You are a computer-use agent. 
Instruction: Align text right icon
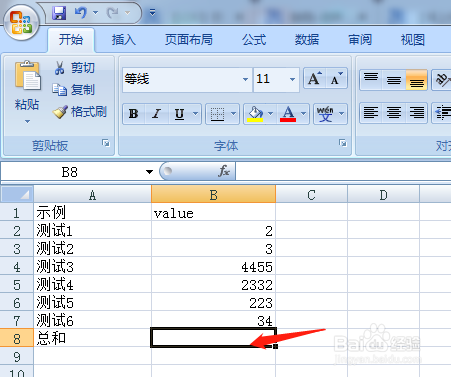point(416,113)
